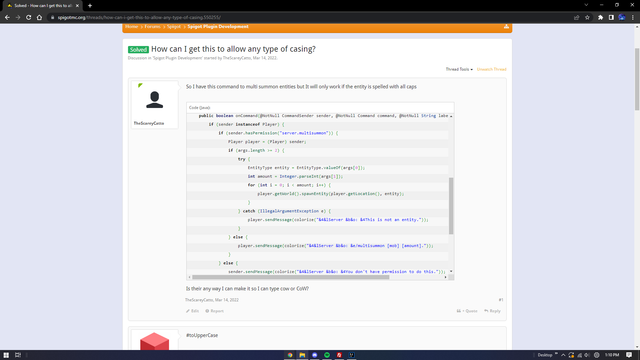
Task: Click the browser forward arrow
Action: tap(18, 18)
